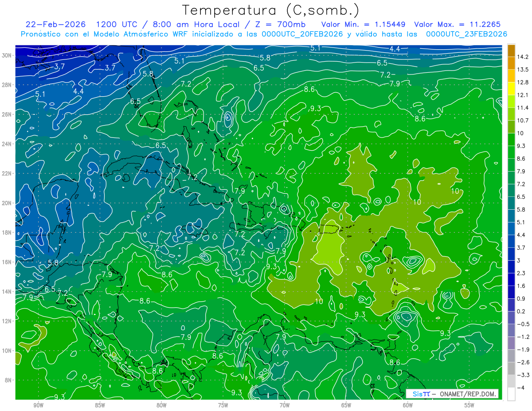Image resolution: width=532 pixels, height=411 pixels.
Task: Click the "24N" latitude axis label
Action: point(7,144)
